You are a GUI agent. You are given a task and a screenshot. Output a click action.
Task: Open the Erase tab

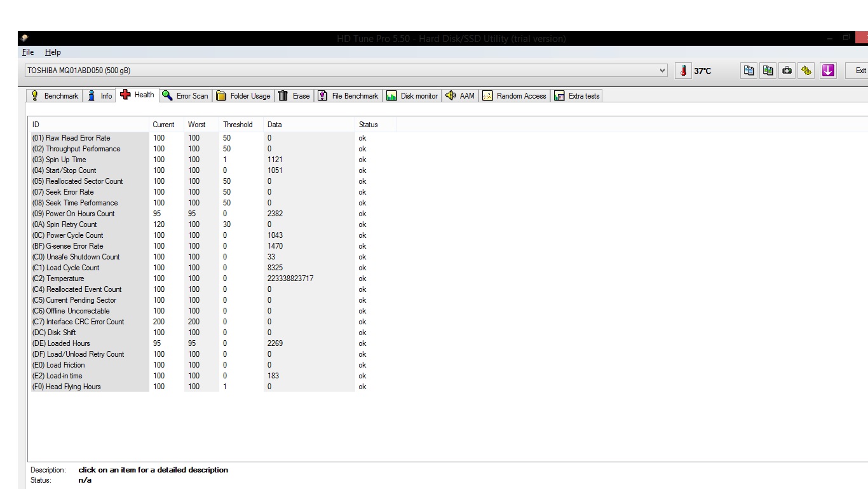(x=294, y=96)
